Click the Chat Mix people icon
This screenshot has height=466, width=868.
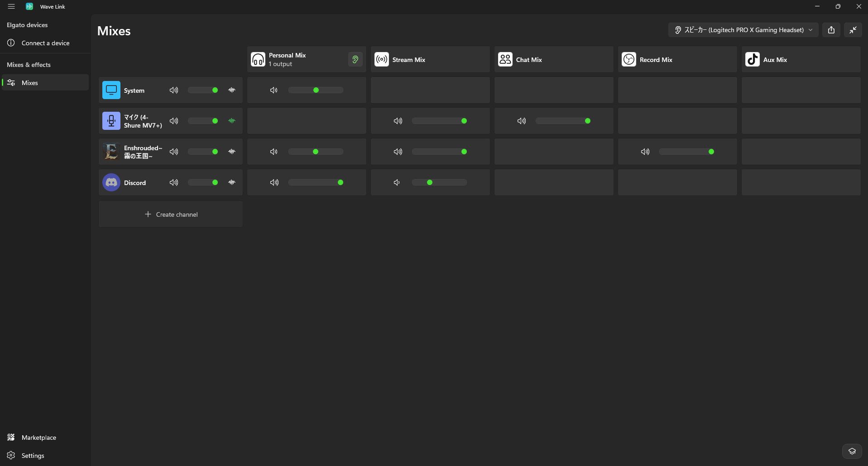505,59
